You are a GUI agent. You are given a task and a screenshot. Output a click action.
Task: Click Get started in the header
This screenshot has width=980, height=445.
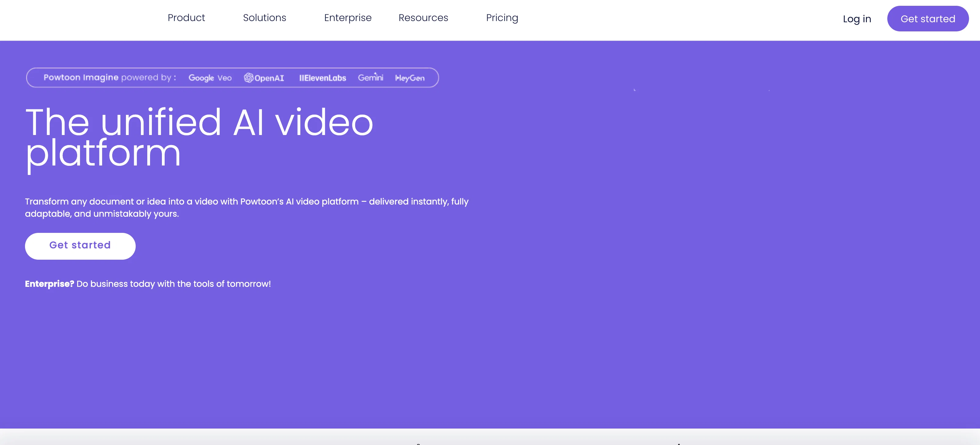pos(928,19)
